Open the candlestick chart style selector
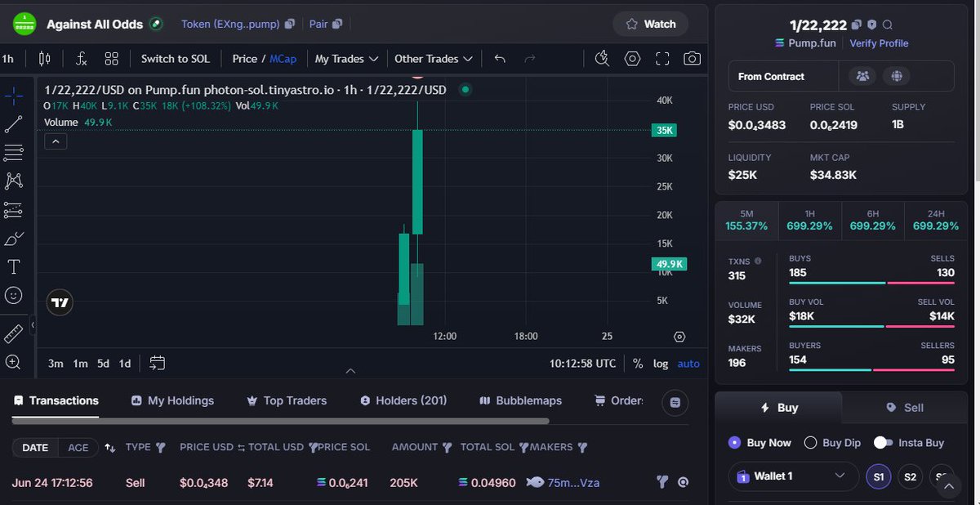This screenshot has height=505, width=980. click(44, 59)
